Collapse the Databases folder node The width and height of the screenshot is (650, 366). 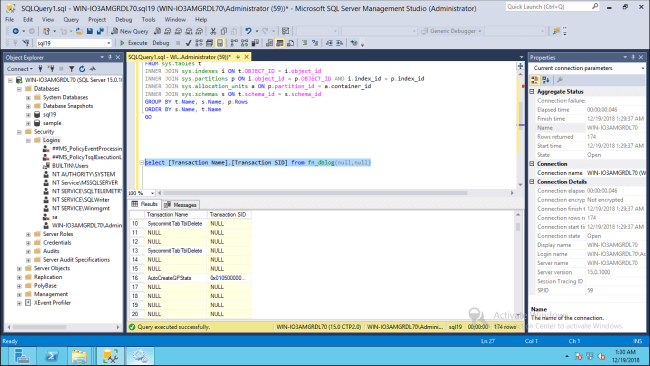(19, 89)
